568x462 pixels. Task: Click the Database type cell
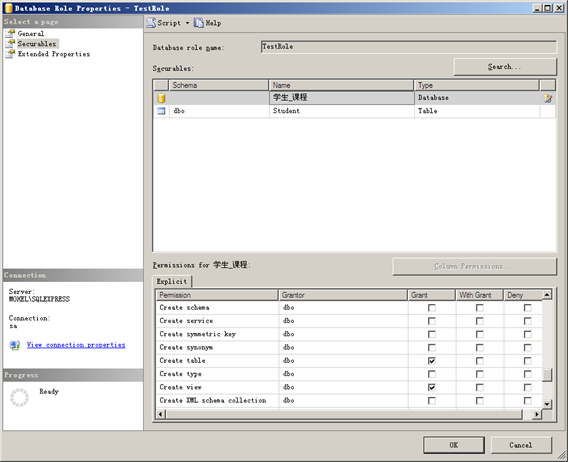click(x=477, y=97)
